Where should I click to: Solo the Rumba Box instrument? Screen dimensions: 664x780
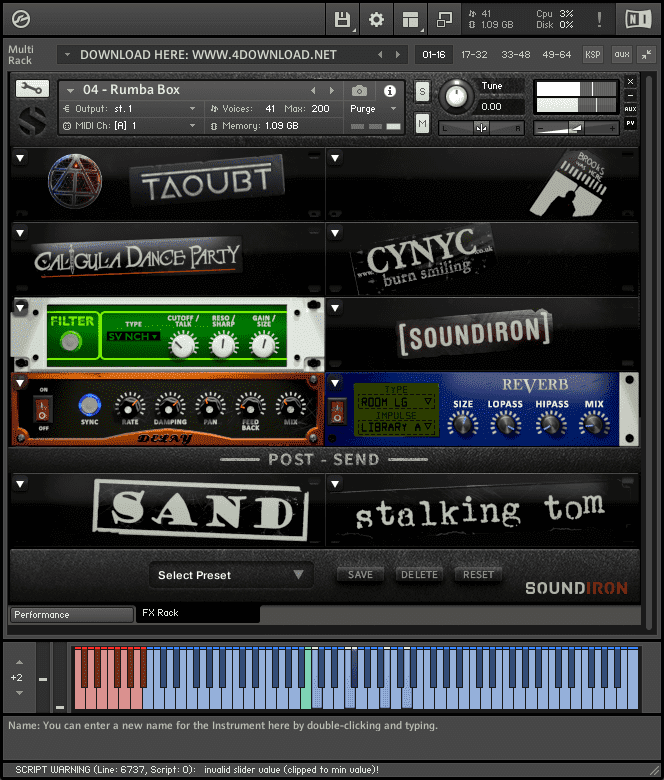422,92
